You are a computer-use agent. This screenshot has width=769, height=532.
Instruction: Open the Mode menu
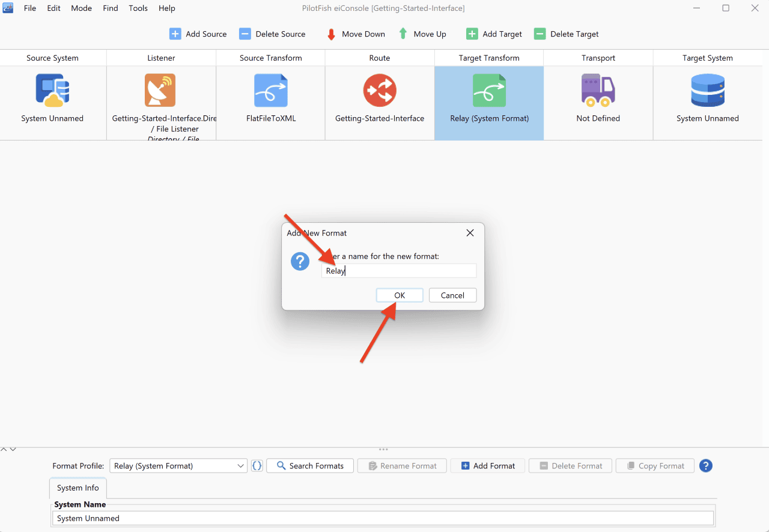pos(82,8)
